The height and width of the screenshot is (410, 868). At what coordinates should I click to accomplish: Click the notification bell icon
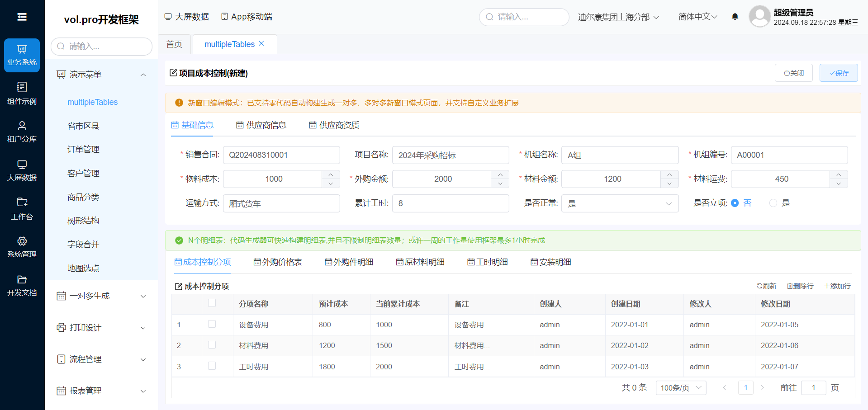[x=735, y=17]
